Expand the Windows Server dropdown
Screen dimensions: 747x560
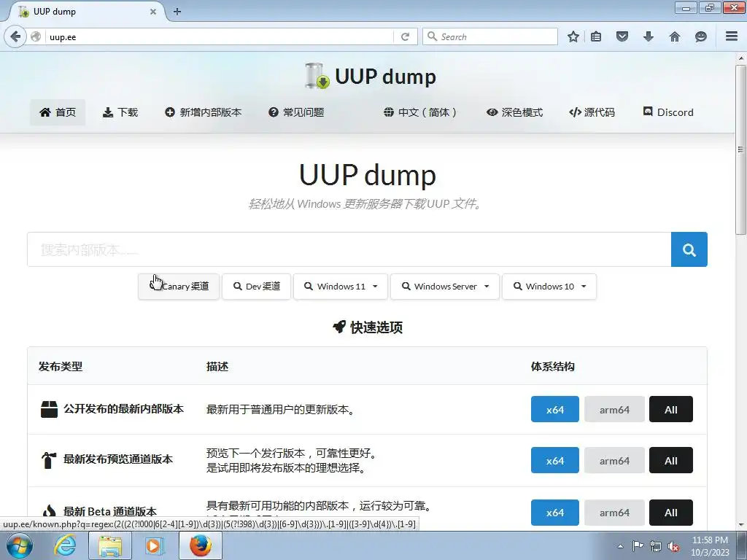pos(445,286)
